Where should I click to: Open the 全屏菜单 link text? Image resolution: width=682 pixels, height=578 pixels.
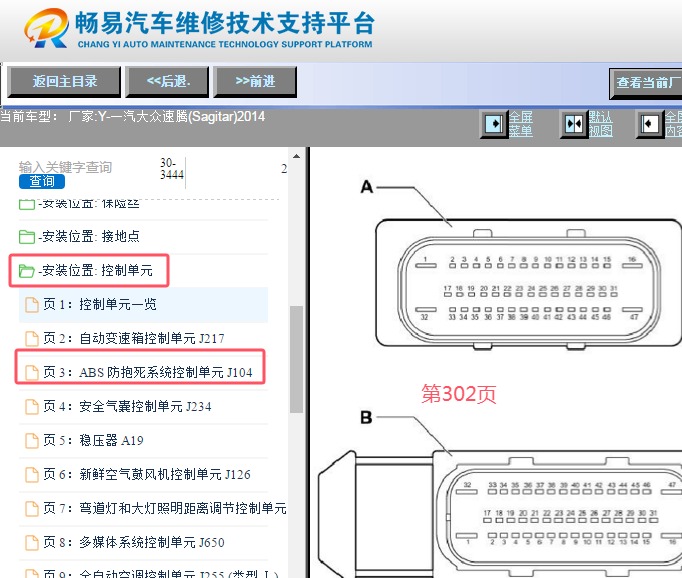coord(521,124)
